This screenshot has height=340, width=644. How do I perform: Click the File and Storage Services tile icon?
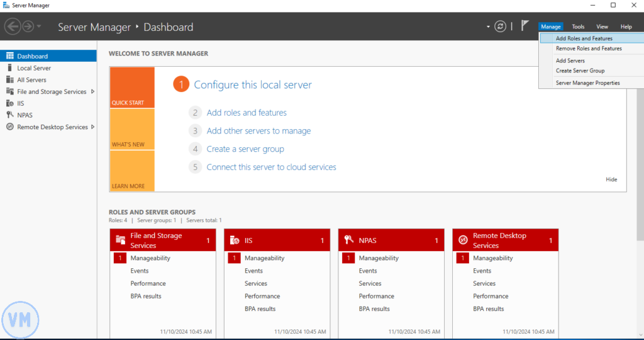[x=121, y=241]
